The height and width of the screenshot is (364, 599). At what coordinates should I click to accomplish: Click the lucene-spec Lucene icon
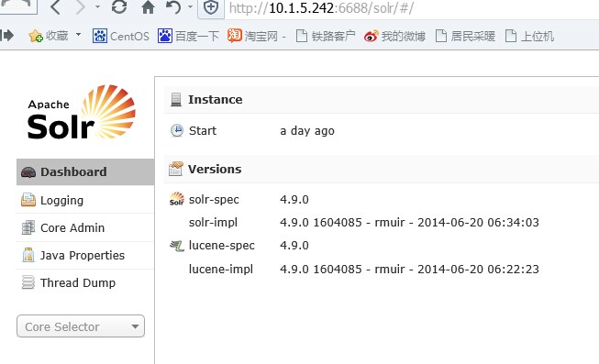tap(177, 246)
